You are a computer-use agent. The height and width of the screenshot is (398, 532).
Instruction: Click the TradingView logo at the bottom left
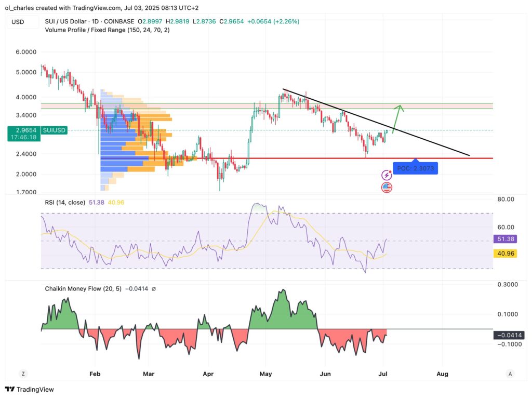coord(30,389)
